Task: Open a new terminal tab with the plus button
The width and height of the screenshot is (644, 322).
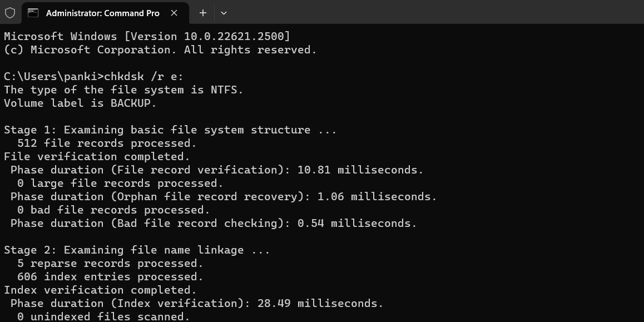Action: pyautogui.click(x=202, y=12)
